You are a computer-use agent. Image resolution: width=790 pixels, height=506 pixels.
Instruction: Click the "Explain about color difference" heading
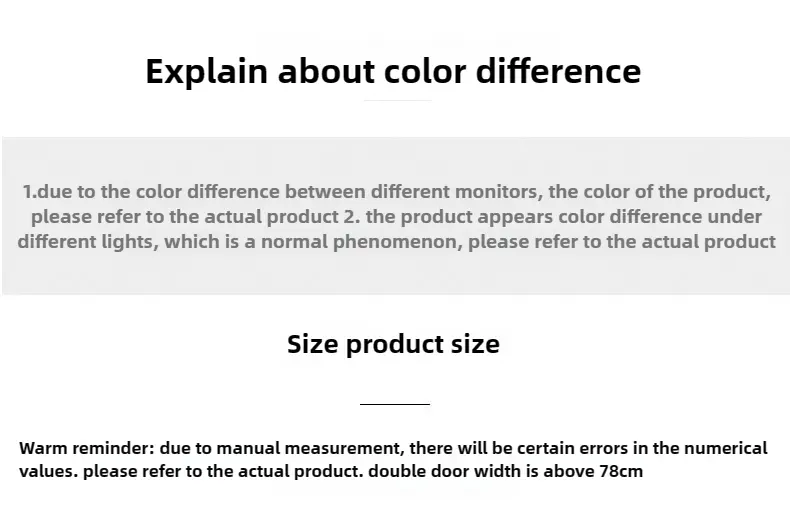coord(393,71)
